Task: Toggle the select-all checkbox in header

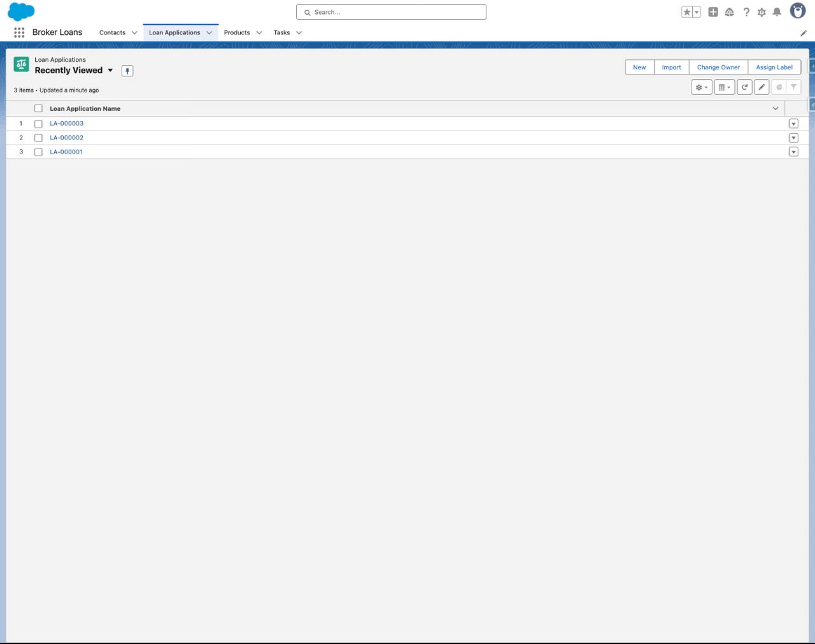Action: pos(38,109)
